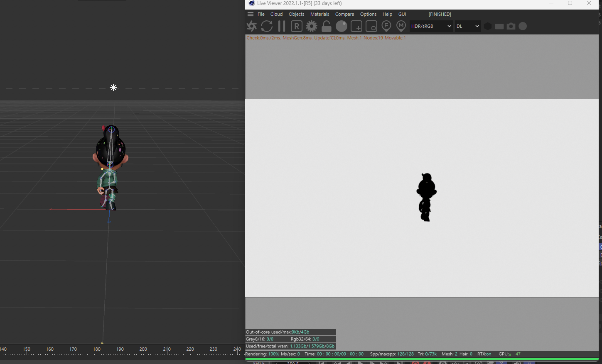602x364 pixels.
Task: Click frame 230 on the timeline ruler
Action: (214, 349)
